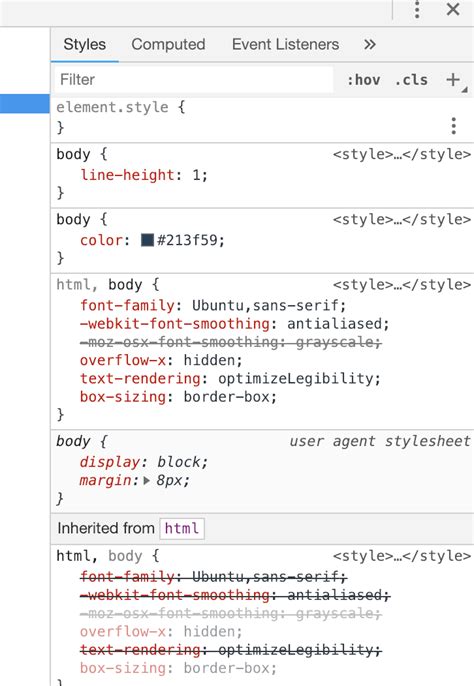Jump to the inherited html element

pyautogui.click(x=182, y=528)
